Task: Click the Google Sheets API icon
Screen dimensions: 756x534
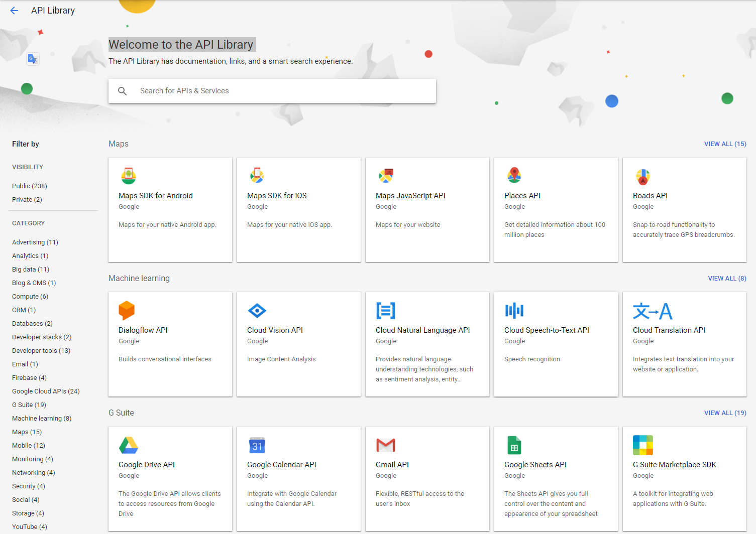Action: tap(514, 445)
